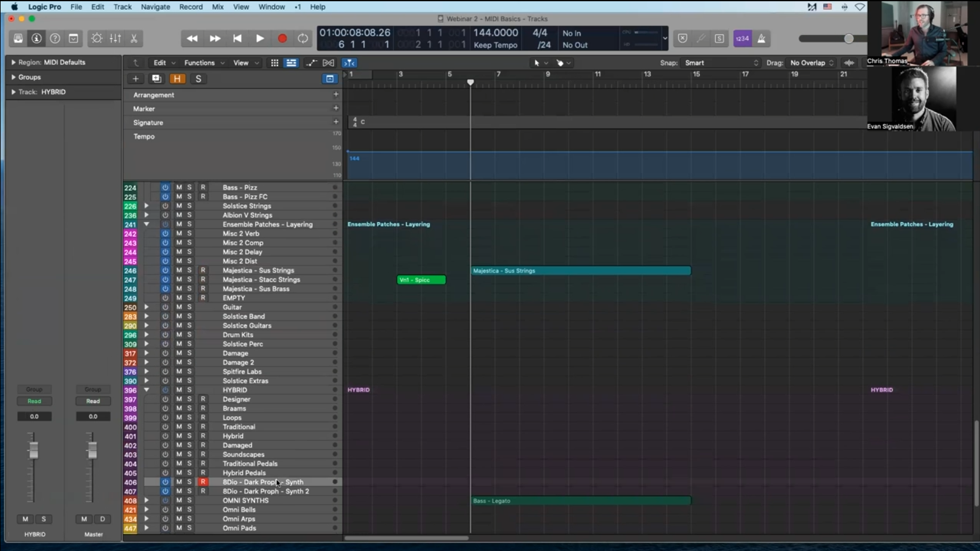The image size is (980, 551).
Task: Open Smart Controls with the dial icon
Action: click(97, 39)
